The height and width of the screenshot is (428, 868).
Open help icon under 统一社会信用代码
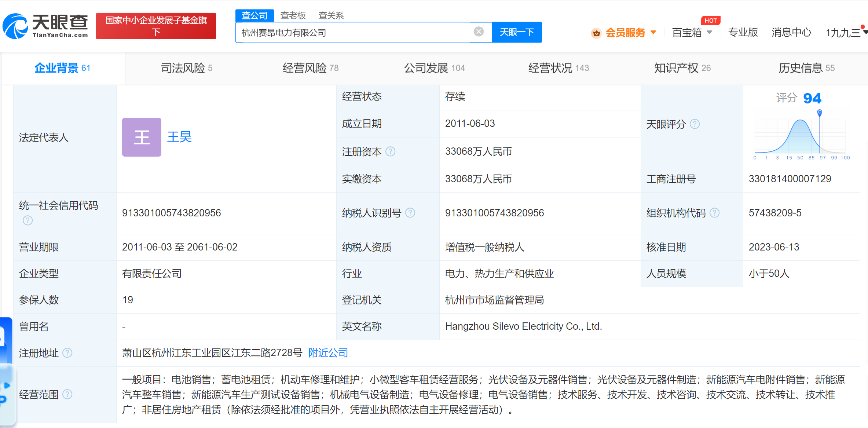tap(28, 220)
